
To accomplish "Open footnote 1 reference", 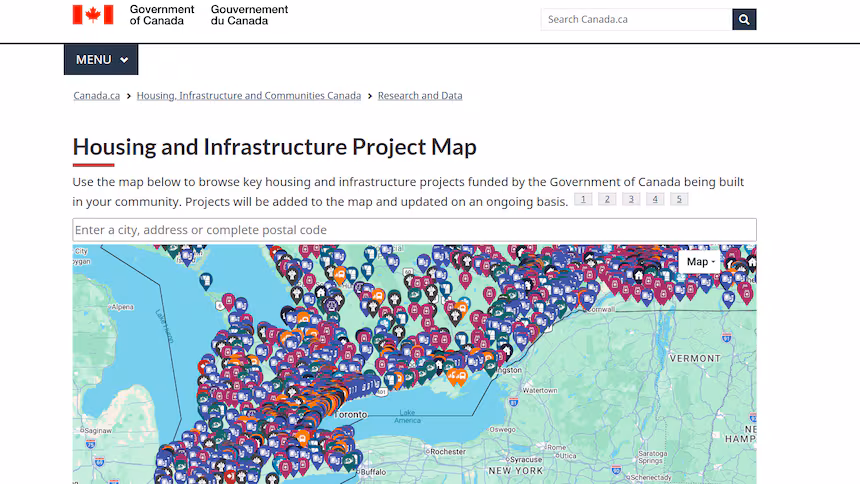I will point(583,199).
